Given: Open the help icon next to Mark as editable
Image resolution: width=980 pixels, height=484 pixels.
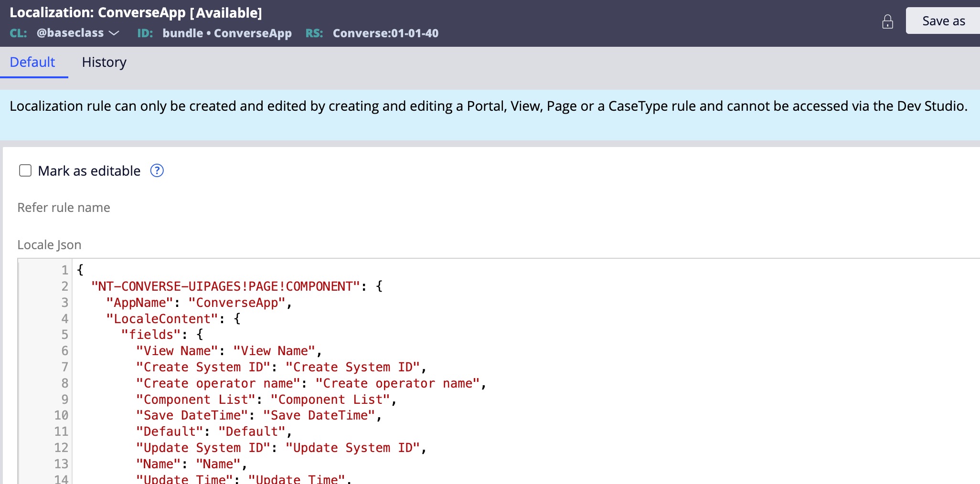Looking at the screenshot, I should [x=157, y=170].
